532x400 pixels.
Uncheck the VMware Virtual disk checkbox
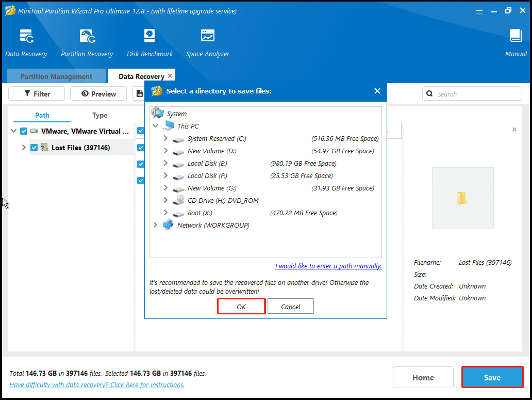pyautogui.click(x=24, y=131)
